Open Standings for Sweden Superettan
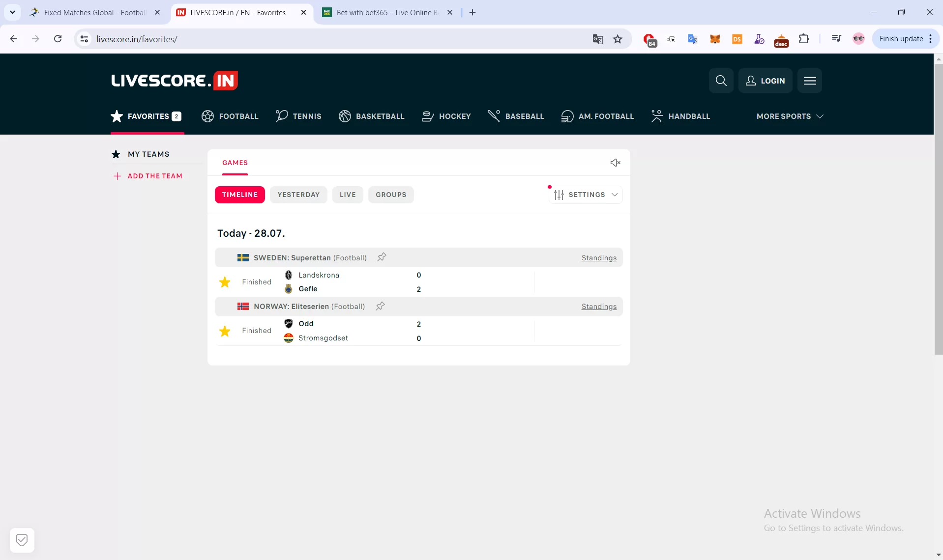The height and width of the screenshot is (560, 943). pyautogui.click(x=599, y=258)
